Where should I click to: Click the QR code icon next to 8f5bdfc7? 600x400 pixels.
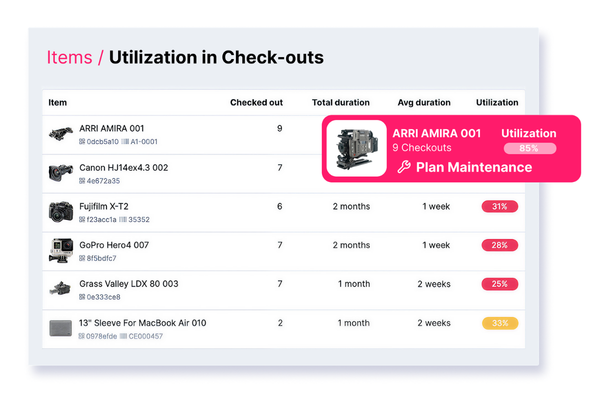(82, 258)
